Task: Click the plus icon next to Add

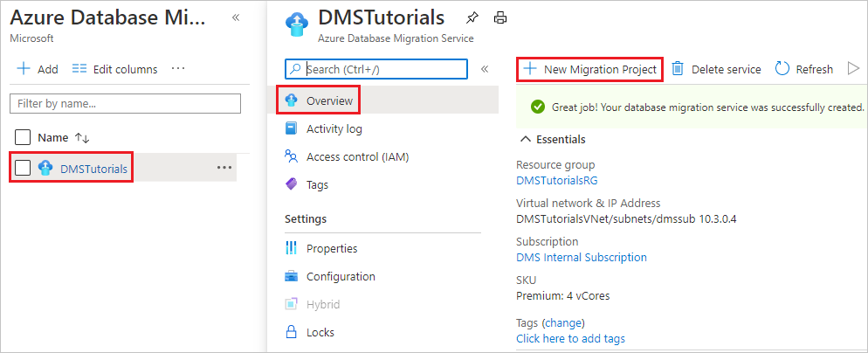Action: [x=24, y=69]
